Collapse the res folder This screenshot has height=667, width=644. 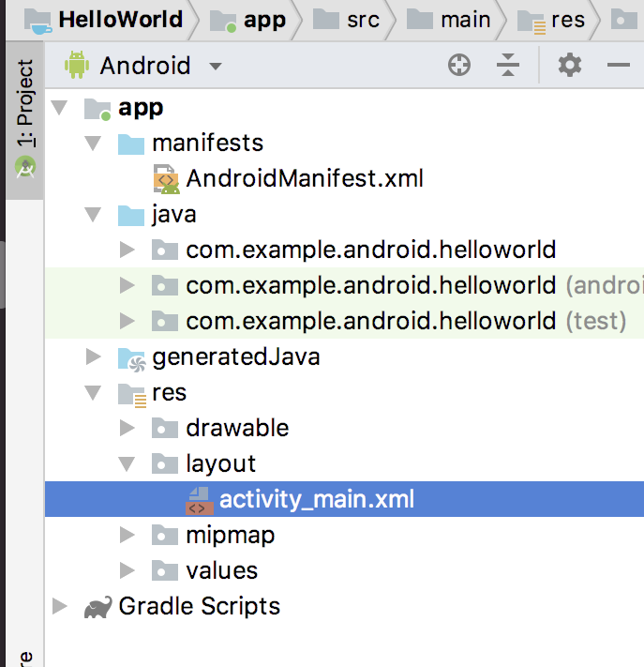[93, 393]
